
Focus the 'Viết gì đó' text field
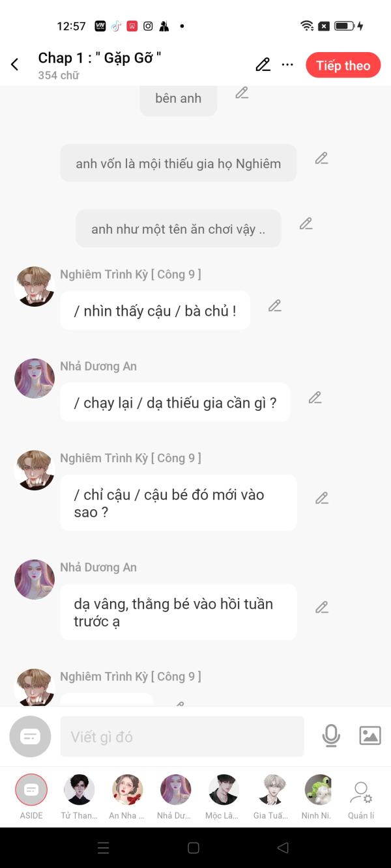click(x=182, y=736)
